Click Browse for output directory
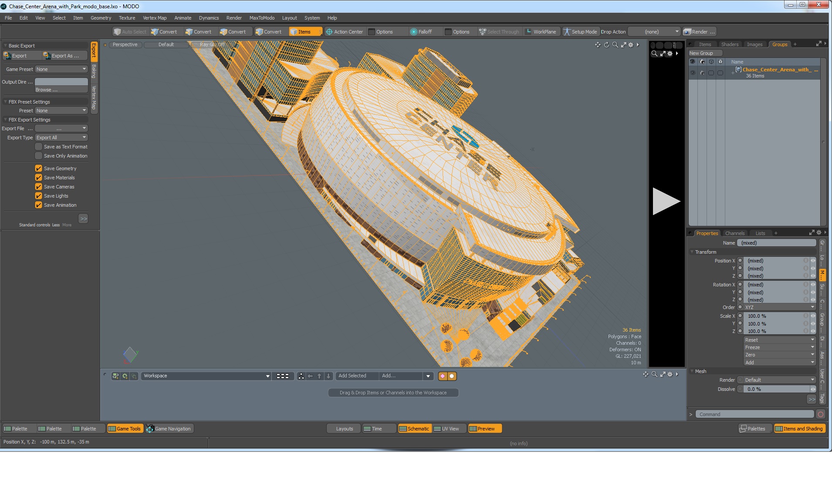Image resolution: width=832 pixels, height=504 pixels. (61, 90)
